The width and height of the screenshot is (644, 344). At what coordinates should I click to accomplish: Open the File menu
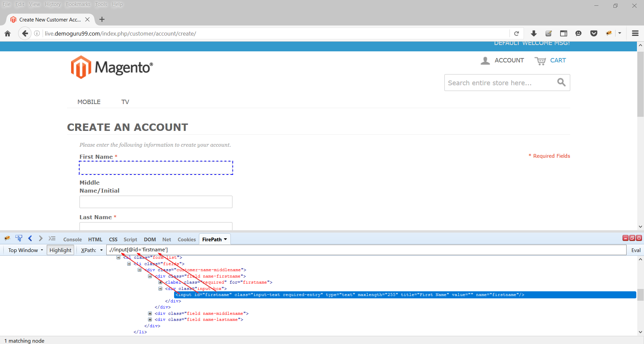coord(6,4)
